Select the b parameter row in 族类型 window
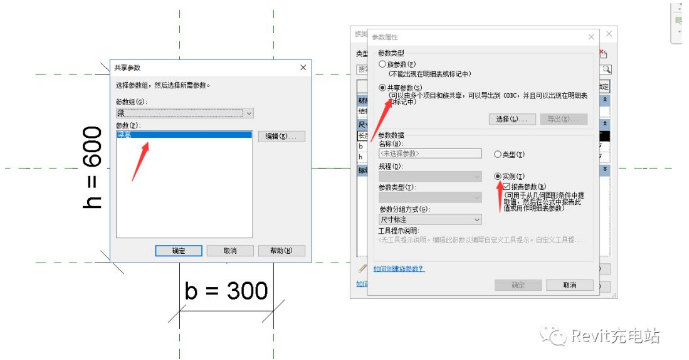The height and width of the screenshot is (360, 689). (363, 146)
